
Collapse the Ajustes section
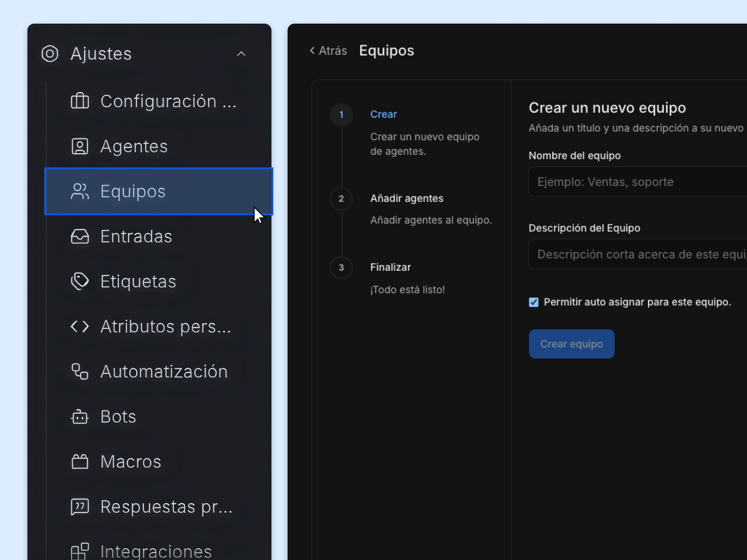tap(241, 53)
